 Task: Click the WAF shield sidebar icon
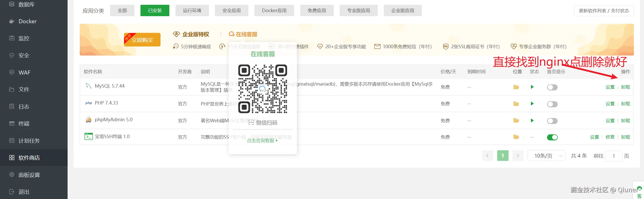click(x=12, y=72)
